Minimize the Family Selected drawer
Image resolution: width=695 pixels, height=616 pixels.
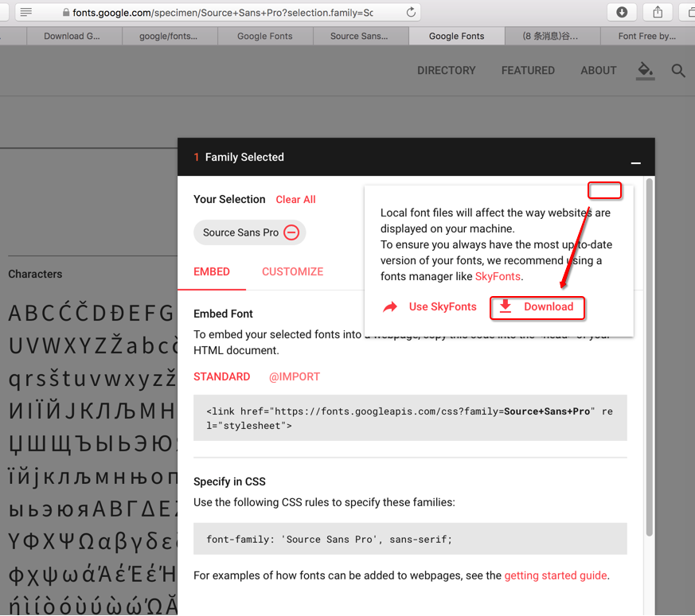635,163
